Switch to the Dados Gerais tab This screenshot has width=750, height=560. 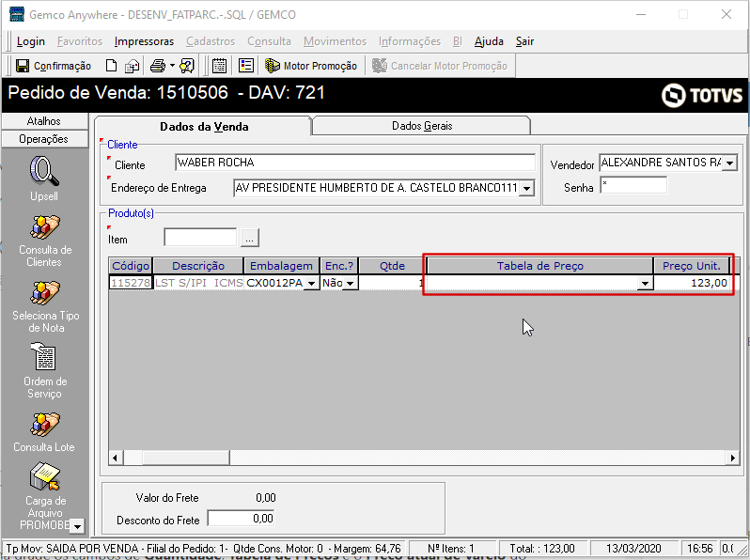(422, 126)
